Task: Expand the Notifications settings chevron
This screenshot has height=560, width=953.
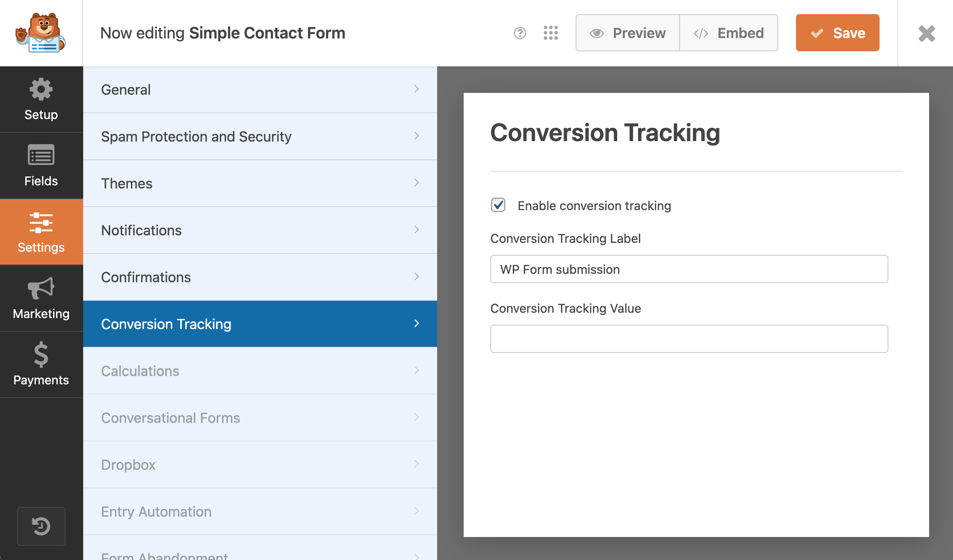Action: tap(416, 230)
